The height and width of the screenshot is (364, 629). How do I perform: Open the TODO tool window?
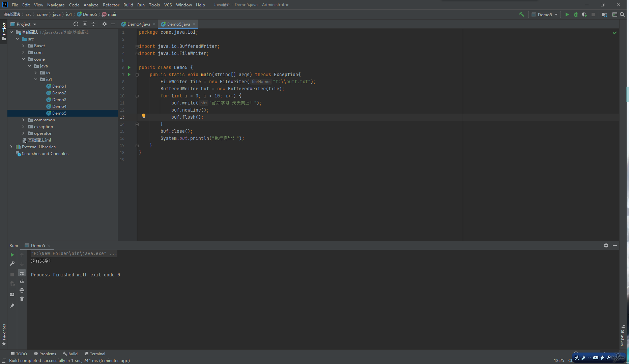[19, 354]
